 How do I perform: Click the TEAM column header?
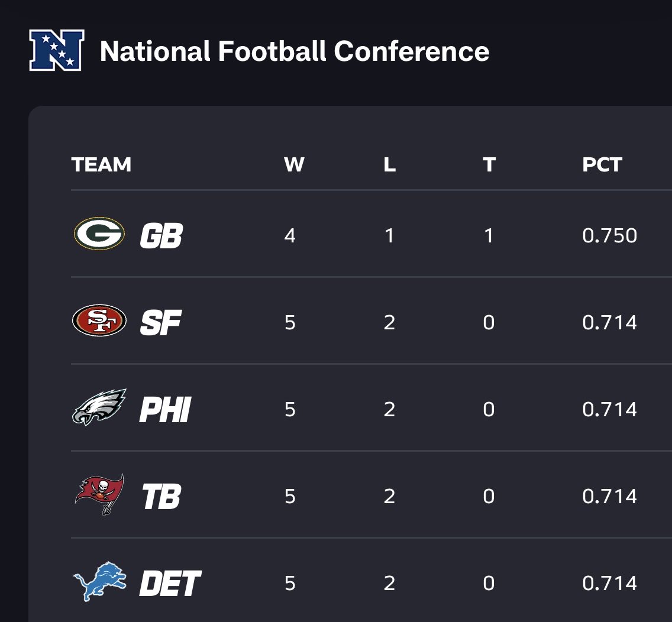coord(101,164)
